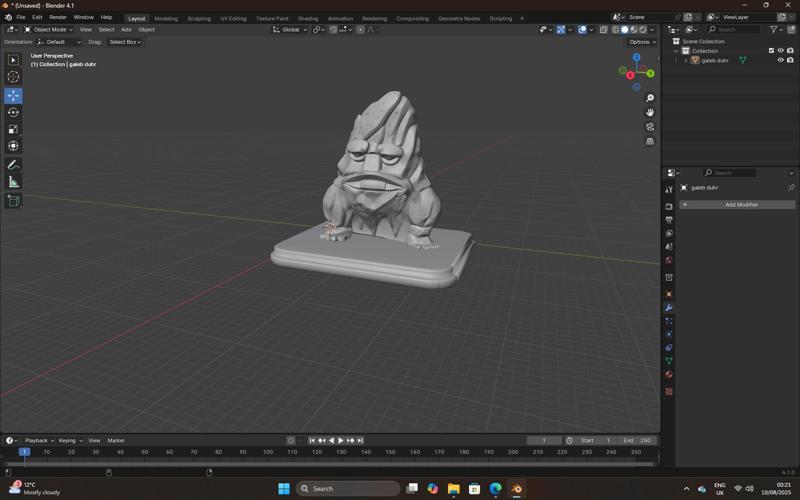Open the Object Mode dropdown
The image size is (800, 500).
49,30
